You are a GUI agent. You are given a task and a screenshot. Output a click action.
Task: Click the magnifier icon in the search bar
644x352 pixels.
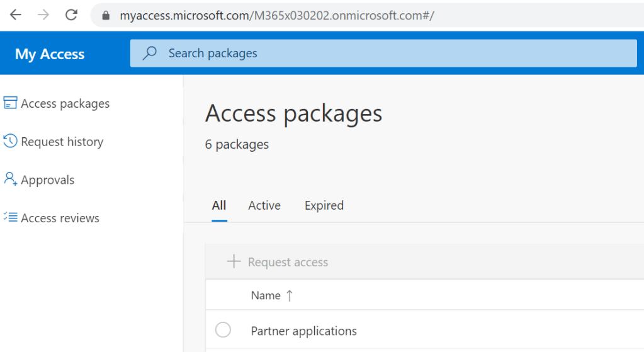click(150, 54)
